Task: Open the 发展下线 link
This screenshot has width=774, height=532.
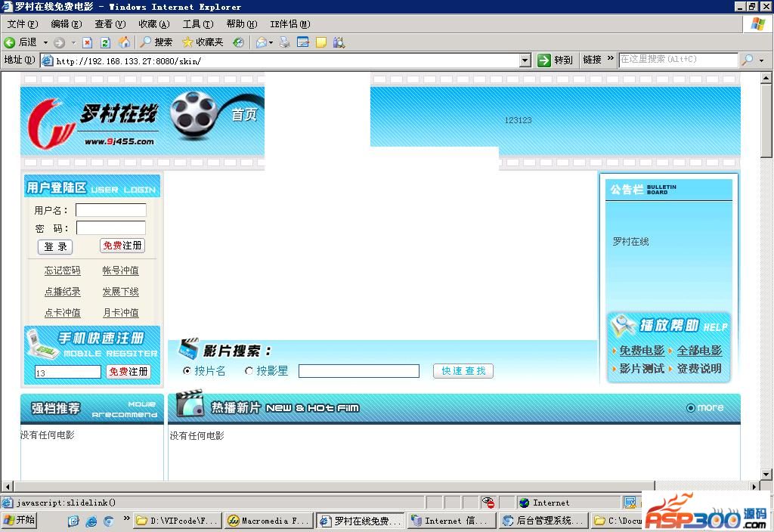Action: pos(120,292)
